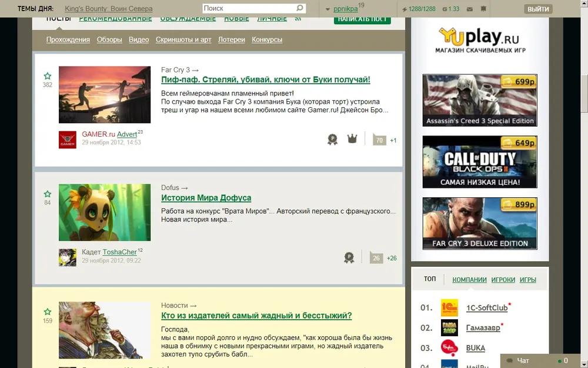
Task: Click the Call of Duty Black Ops II banner
Action: click(479, 162)
